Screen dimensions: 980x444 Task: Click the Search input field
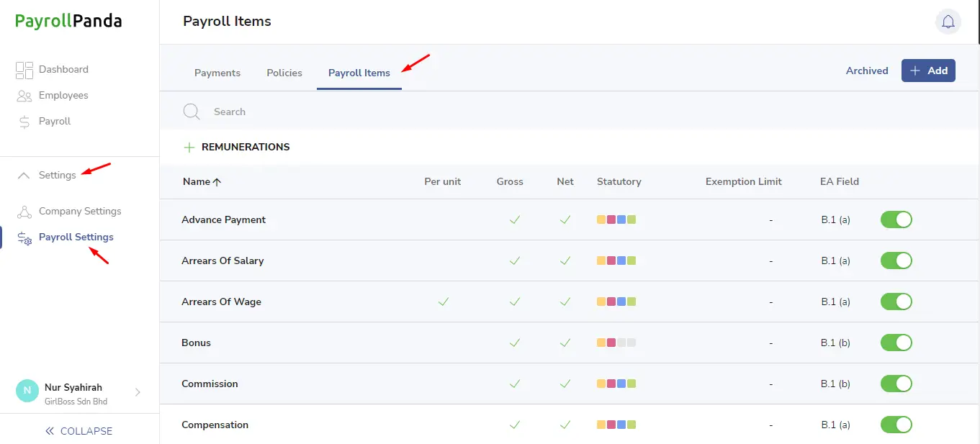point(562,112)
